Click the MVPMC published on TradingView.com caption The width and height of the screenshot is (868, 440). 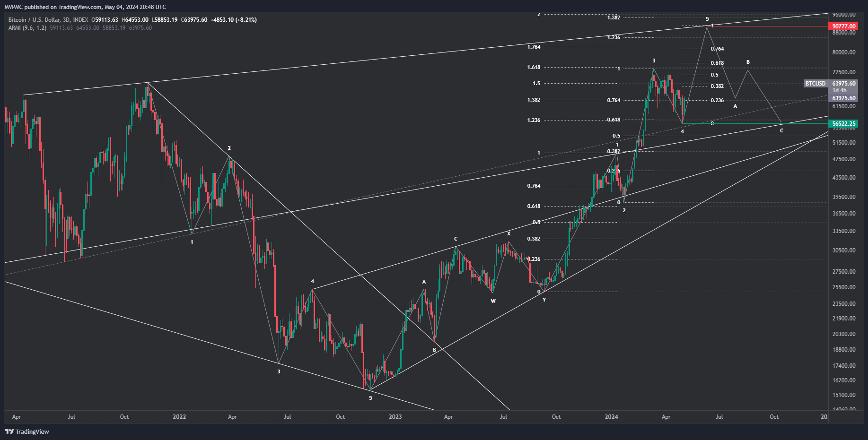click(85, 7)
